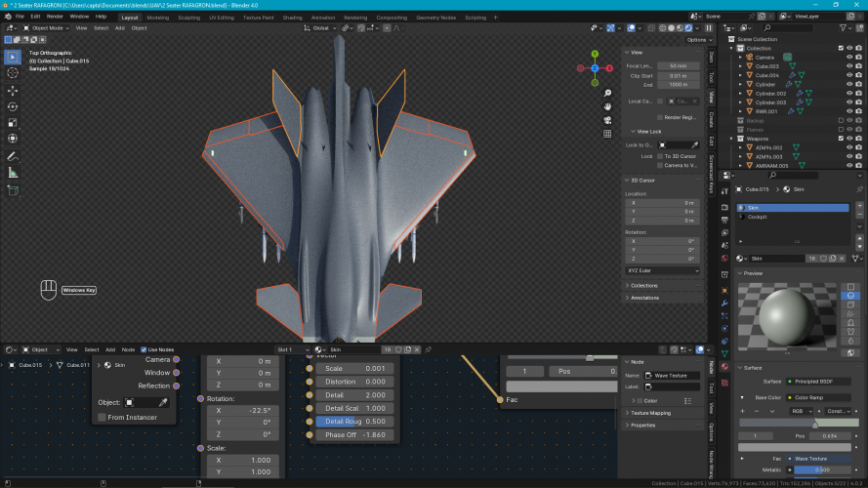Open the Object Data properties tab icon
868x488 pixels.
[x=724, y=353]
